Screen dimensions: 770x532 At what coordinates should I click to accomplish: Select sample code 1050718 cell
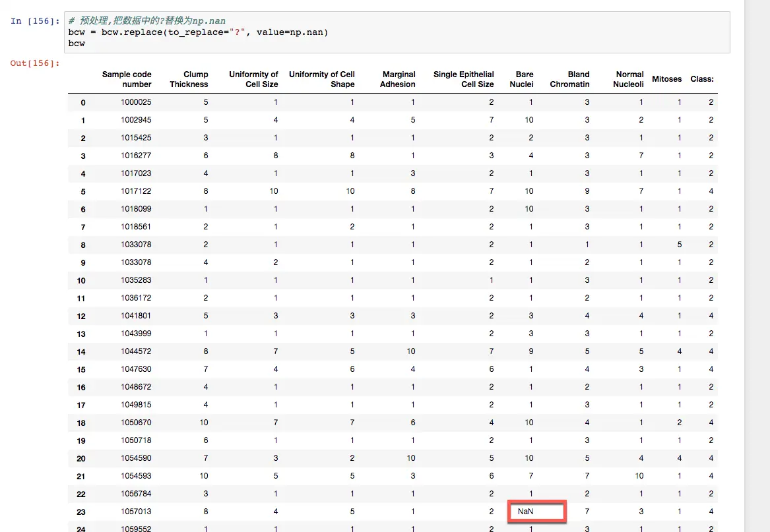coord(136,440)
